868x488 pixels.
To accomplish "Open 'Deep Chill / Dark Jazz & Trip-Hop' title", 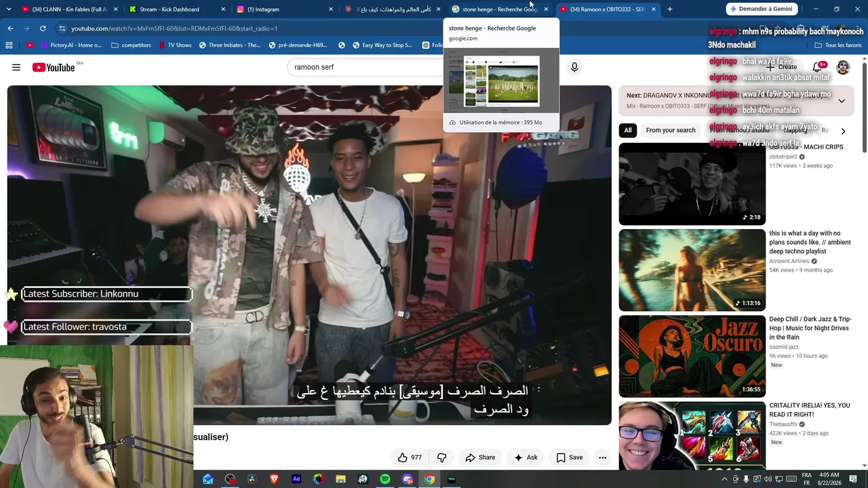I will pyautogui.click(x=810, y=328).
